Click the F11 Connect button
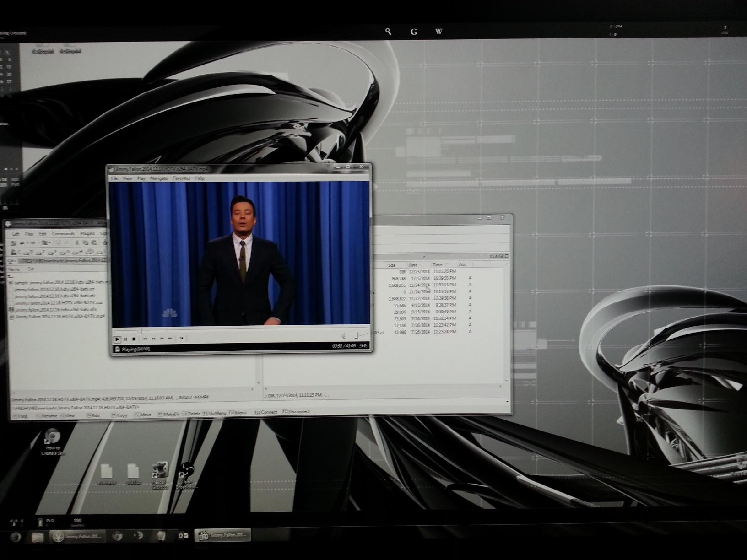747x560 pixels. tap(266, 412)
